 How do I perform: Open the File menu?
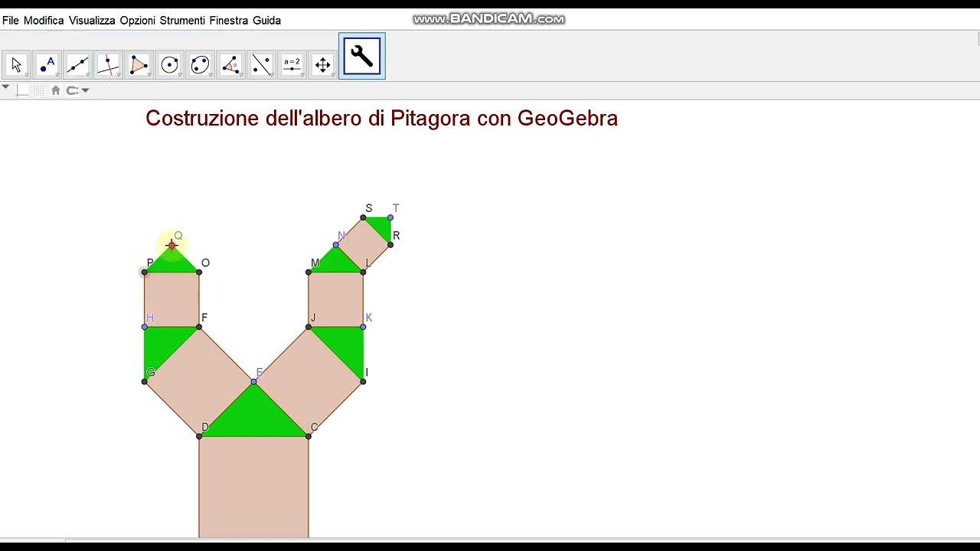coord(11,21)
